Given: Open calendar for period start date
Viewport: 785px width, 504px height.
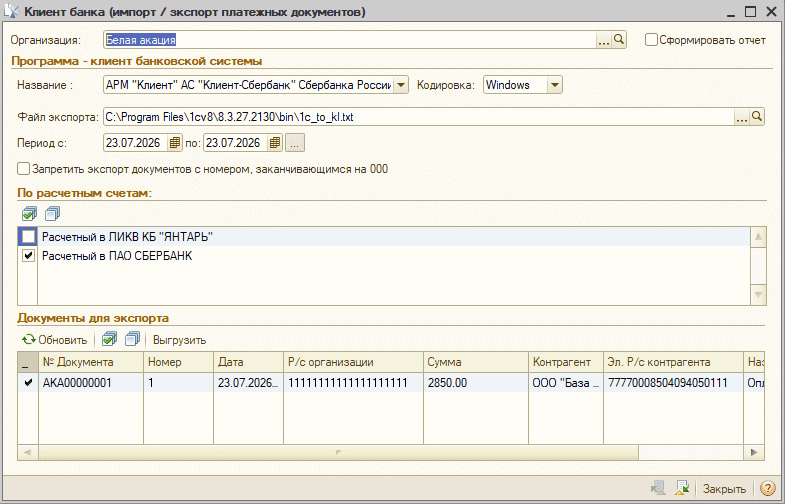Looking at the screenshot, I should click(174, 143).
